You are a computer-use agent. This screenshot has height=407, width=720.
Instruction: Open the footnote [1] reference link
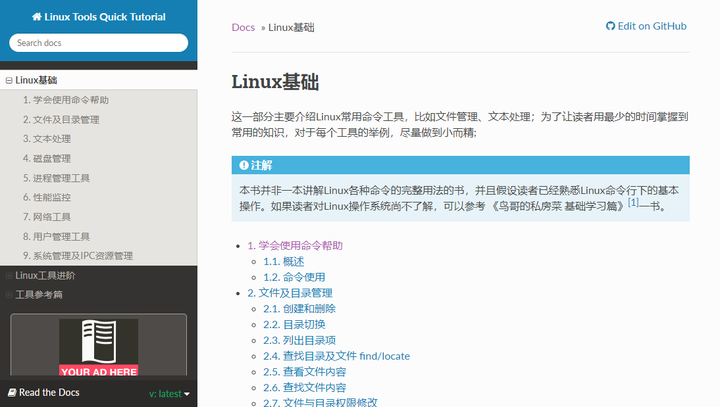tap(633, 202)
